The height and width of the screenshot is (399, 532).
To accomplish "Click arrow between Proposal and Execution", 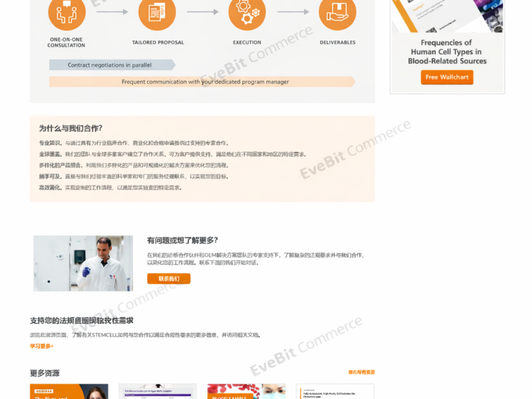I will coord(202,12).
